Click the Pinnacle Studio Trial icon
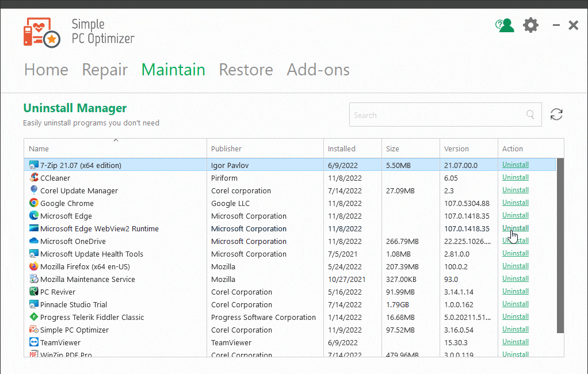This screenshot has height=374, width=588. pyautogui.click(x=34, y=304)
